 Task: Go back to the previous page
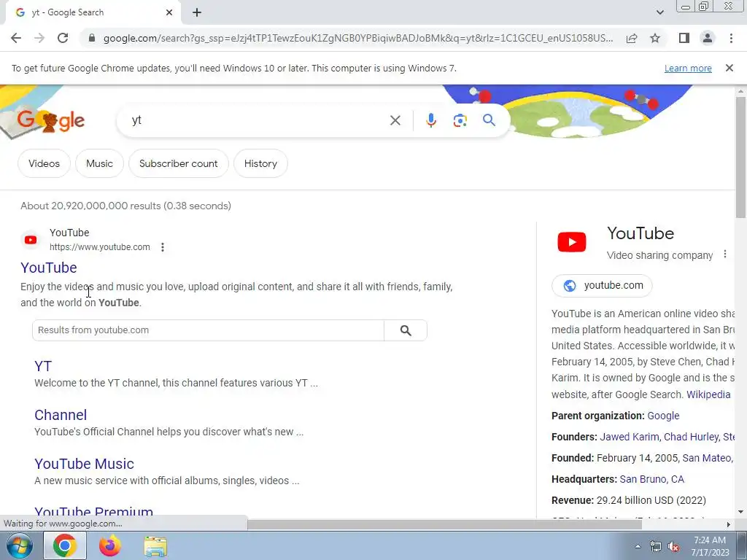[16, 38]
